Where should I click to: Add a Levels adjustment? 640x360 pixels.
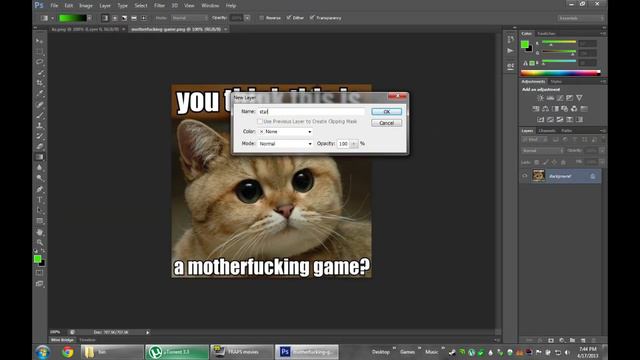point(550,98)
